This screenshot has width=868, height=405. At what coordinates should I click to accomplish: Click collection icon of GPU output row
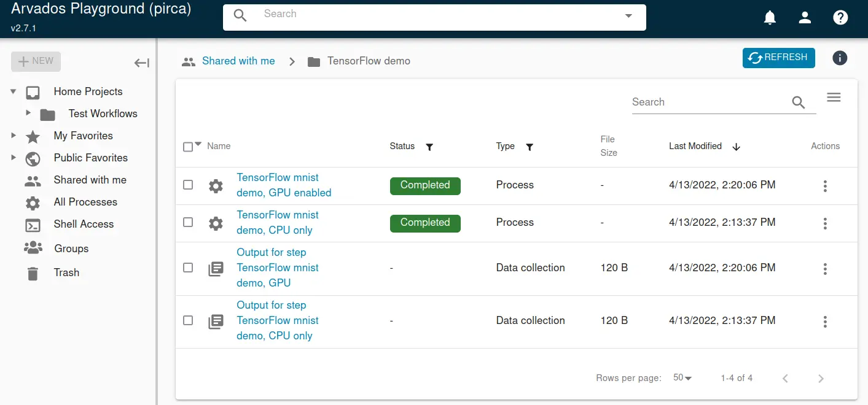(x=216, y=269)
